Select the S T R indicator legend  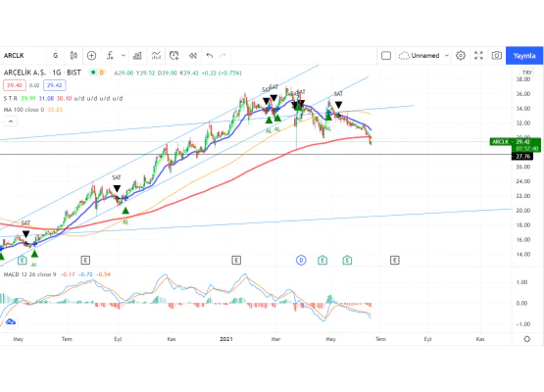tap(11, 99)
